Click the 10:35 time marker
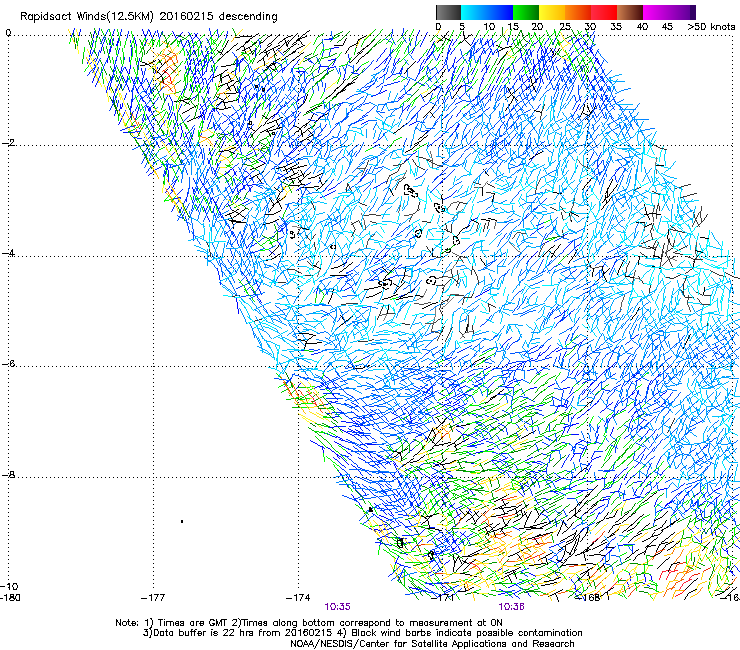 pyautogui.click(x=337, y=607)
